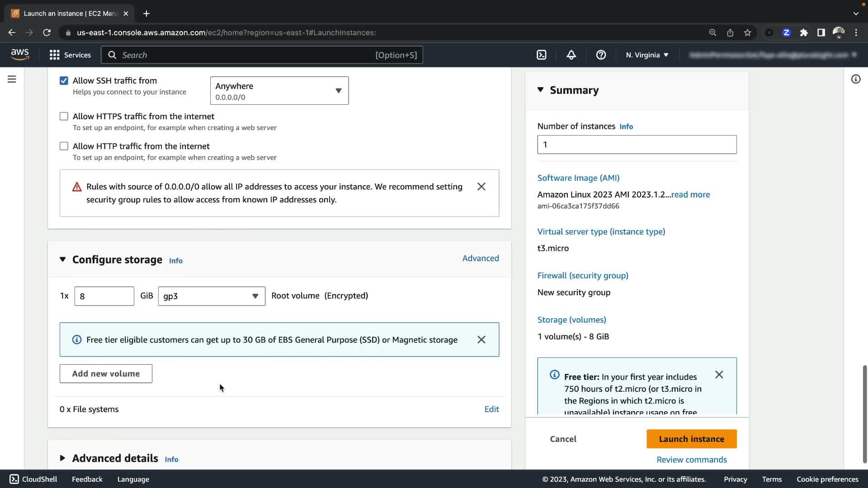Viewport: 868px width, 488px height.
Task: Open the Anywhere SSH source dropdown
Action: coord(279,91)
